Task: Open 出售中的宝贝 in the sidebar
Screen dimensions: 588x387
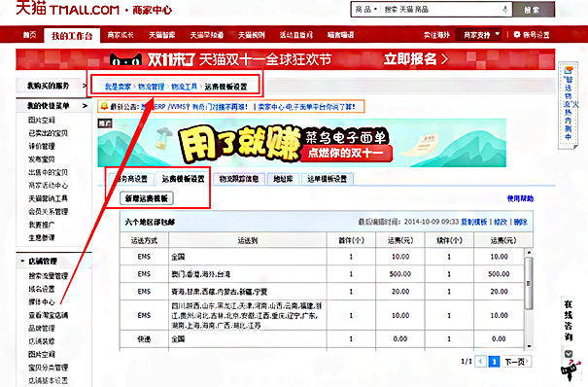Action: [x=48, y=172]
